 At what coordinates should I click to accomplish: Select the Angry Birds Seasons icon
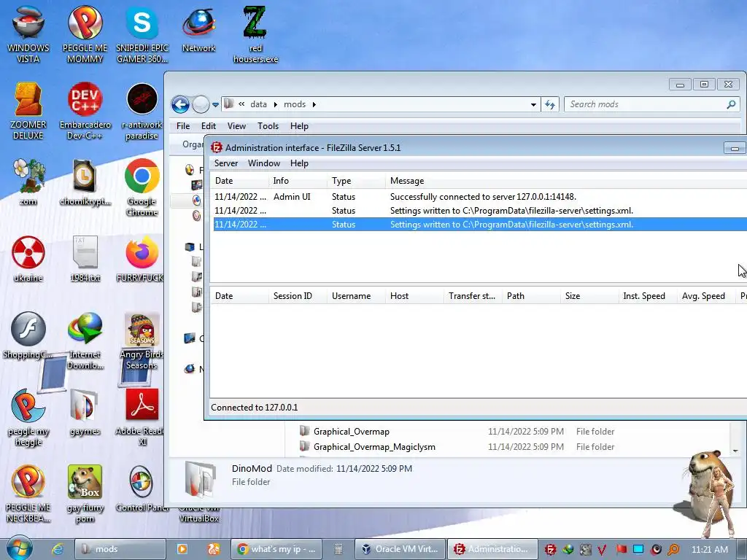point(142,341)
